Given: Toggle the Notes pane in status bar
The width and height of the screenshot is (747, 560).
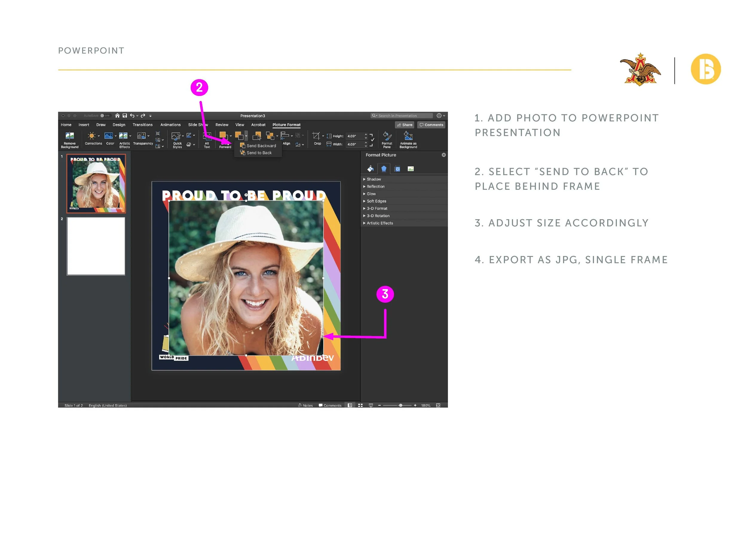Looking at the screenshot, I should click(x=305, y=405).
